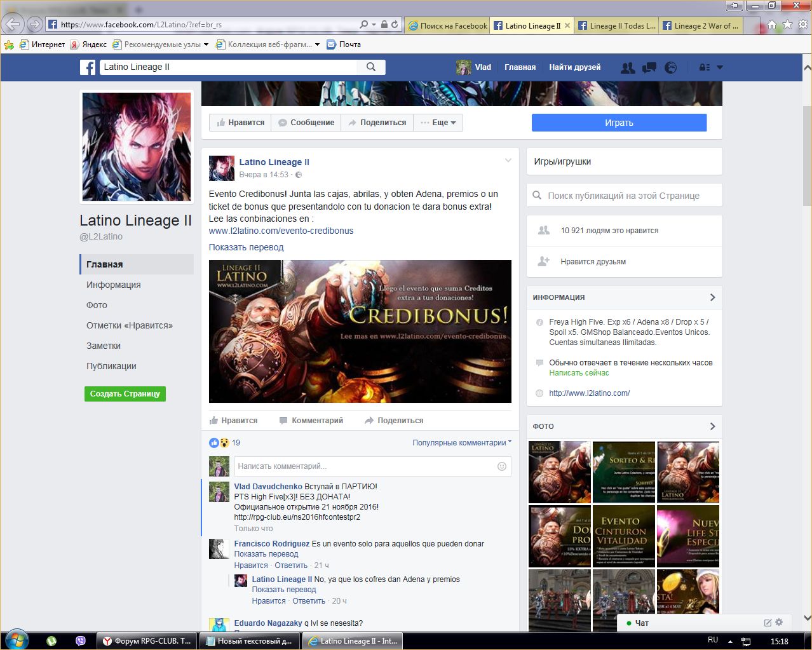812x650 pixels.
Task: Open chat settings gear icon
Action: (x=780, y=623)
